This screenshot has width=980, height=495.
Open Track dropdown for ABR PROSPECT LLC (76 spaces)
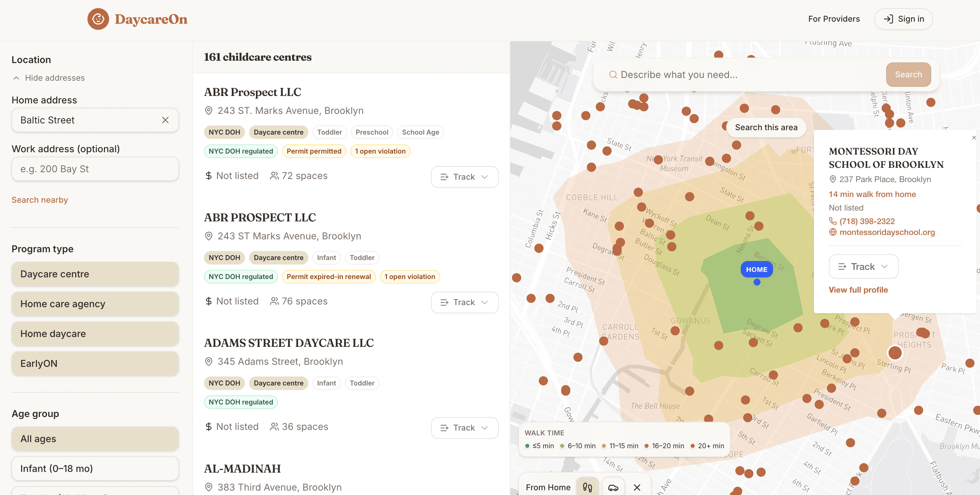pyautogui.click(x=465, y=302)
